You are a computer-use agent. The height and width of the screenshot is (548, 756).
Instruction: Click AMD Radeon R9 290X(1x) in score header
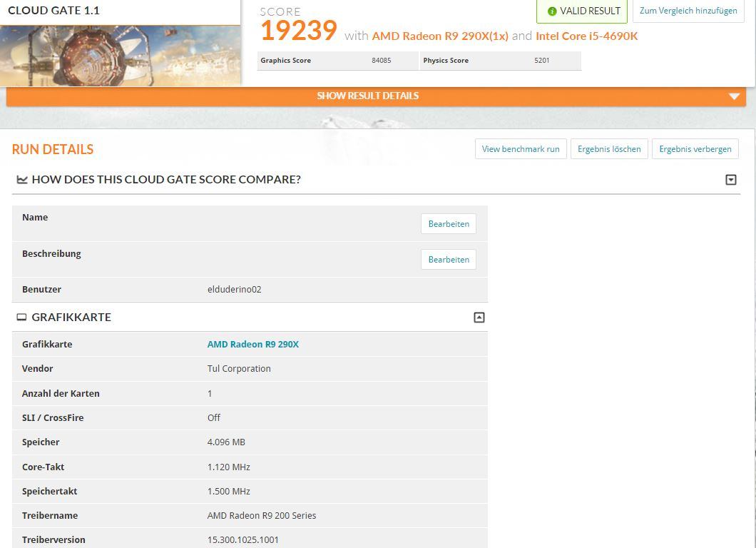tap(440, 36)
